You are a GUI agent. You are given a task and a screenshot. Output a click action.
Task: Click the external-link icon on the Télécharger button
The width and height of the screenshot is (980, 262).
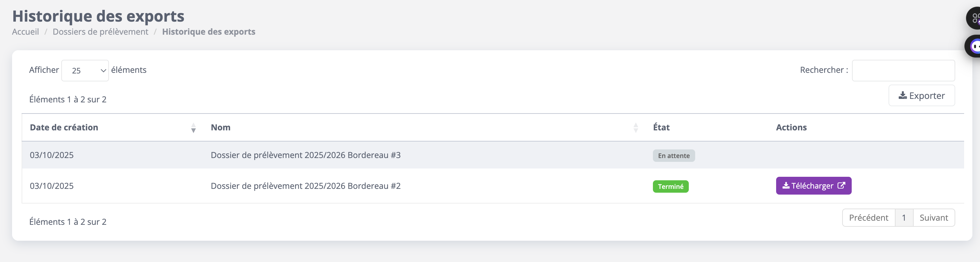841,185
